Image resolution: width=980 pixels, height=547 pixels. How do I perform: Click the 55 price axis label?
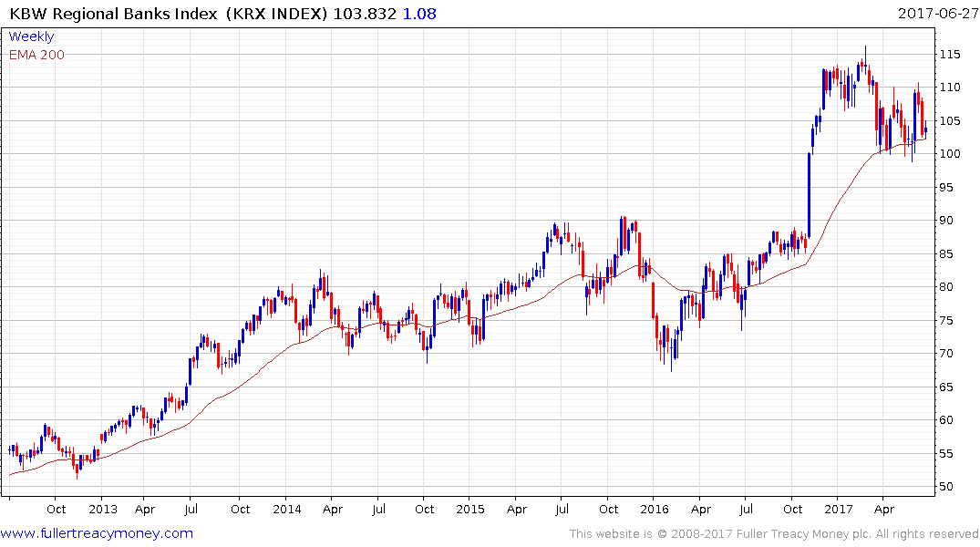tap(946, 454)
